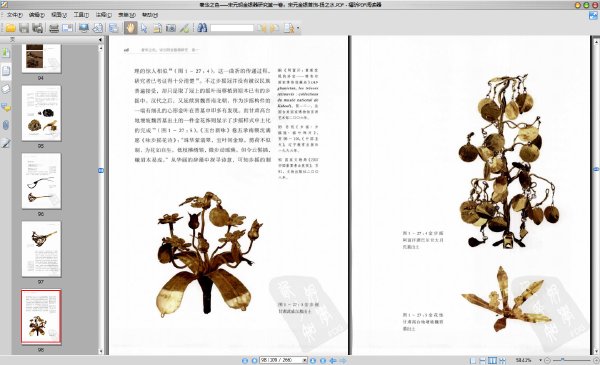
Task: Open the Layers sidebar panel
Action: (6, 89)
